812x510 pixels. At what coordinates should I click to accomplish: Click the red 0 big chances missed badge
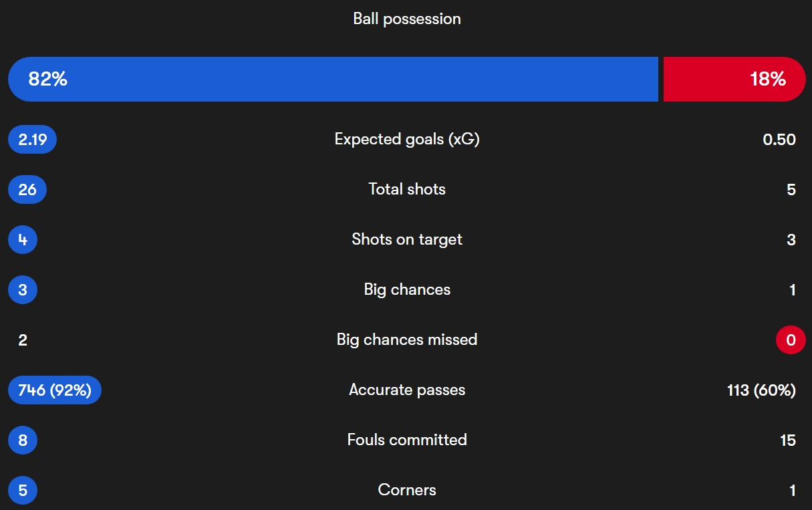tap(791, 340)
